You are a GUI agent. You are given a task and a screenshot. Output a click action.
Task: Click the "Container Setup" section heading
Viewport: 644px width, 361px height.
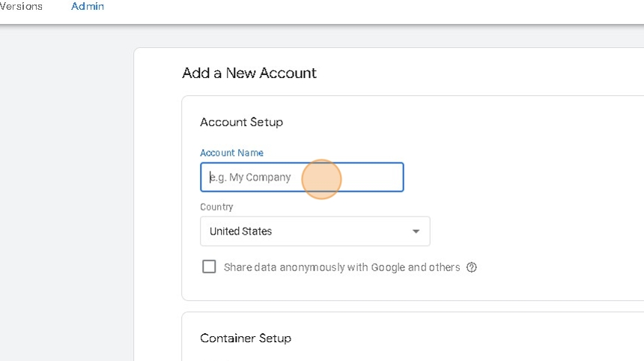(x=246, y=339)
